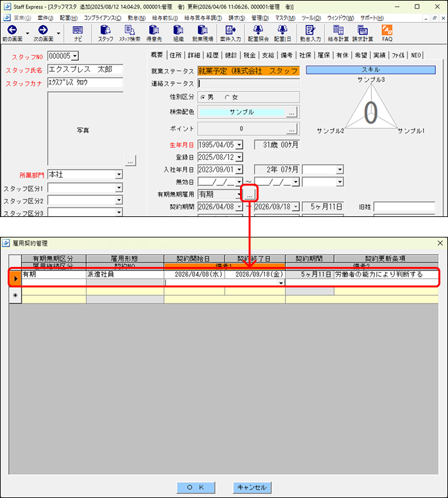This screenshot has height=498, width=448.
Task: Open the スタッフNO dropdown
Action: point(75,56)
